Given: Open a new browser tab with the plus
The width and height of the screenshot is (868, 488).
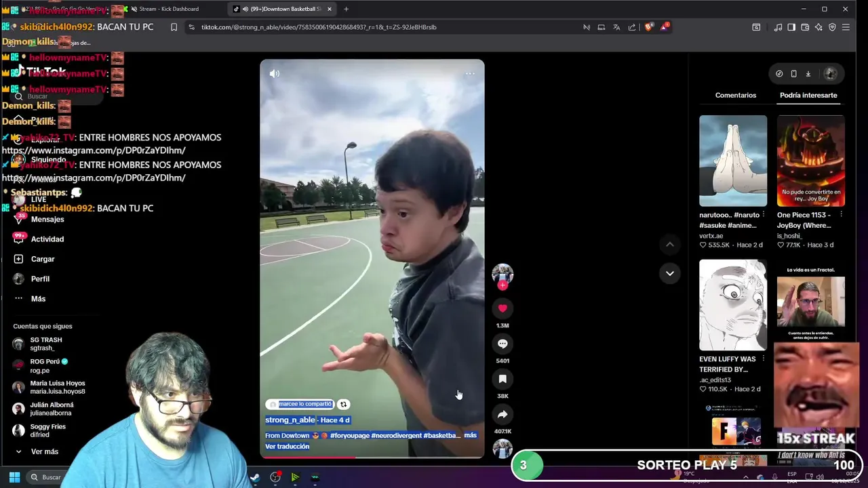Looking at the screenshot, I should [346, 9].
